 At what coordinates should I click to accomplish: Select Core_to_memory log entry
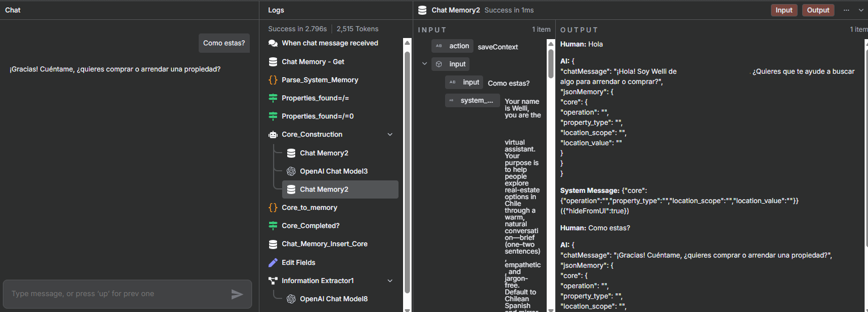tap(309, 208)
